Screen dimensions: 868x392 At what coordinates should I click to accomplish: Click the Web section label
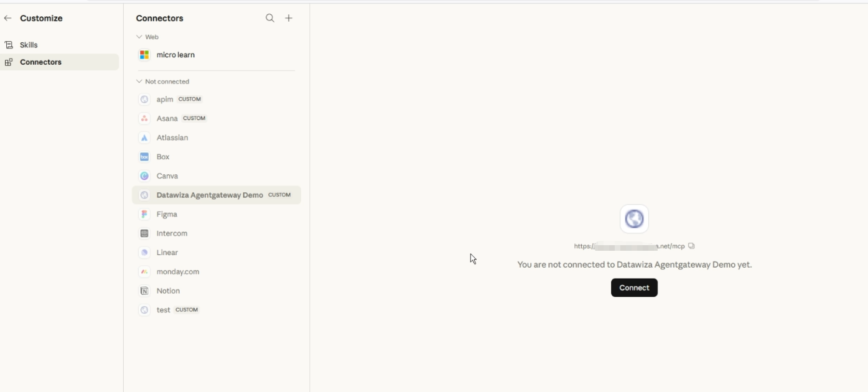pos(152,37)
